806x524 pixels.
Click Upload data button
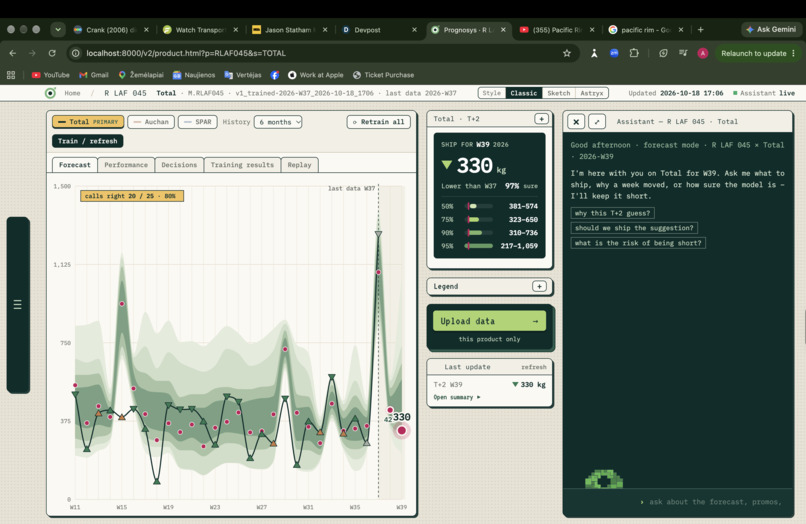pyautogui.click(x=489, y=321)
